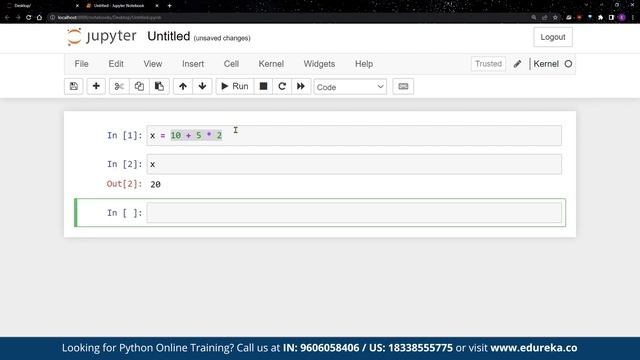The height and width of the screenshot is (360, 640).
Task: Move selected cell up
Action: click(x=183, y=86)
